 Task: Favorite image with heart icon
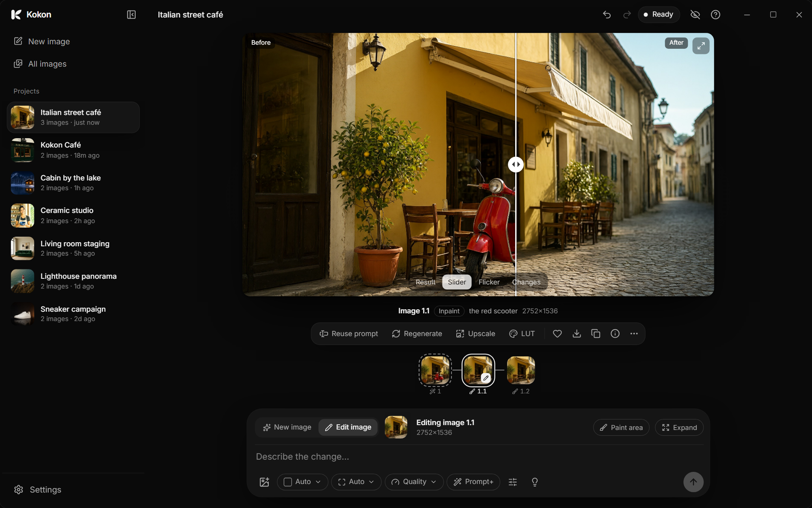tap(557, 334)
